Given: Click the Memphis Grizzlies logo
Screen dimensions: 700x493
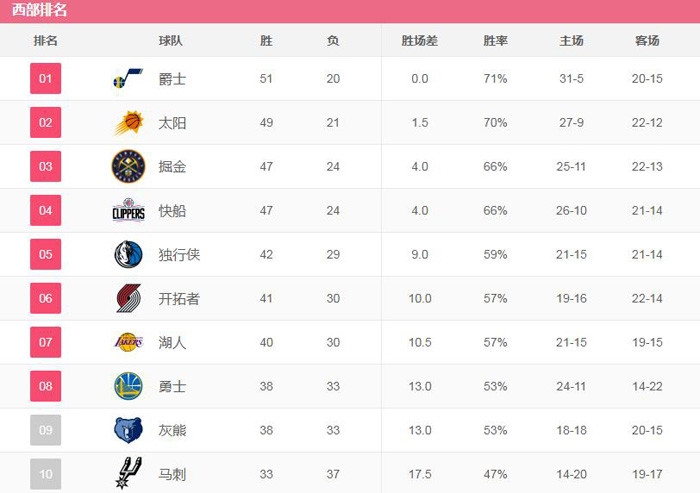Looking at the screenshot, I should (x=128, y=430).
